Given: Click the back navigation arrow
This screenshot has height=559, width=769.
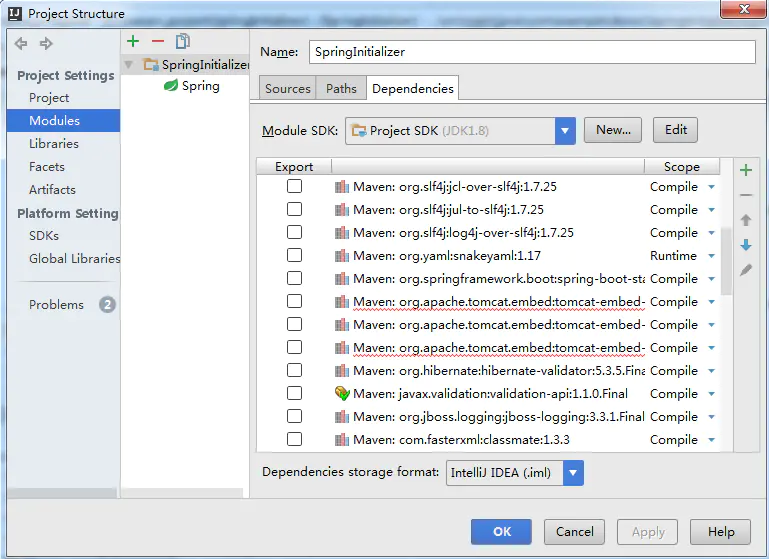Looking at the screenshot, I should 21,44.
